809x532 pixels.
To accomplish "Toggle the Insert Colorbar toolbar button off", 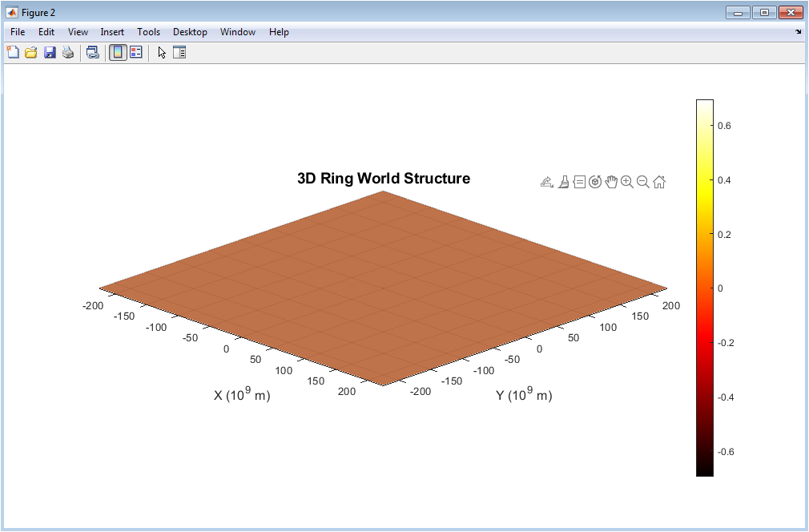I will tap(118, 53).
